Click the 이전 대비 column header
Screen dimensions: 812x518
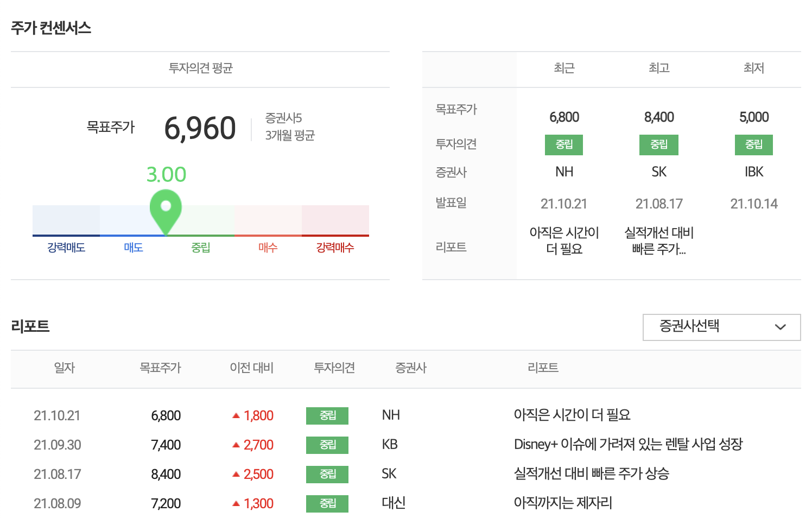(251, 368)
